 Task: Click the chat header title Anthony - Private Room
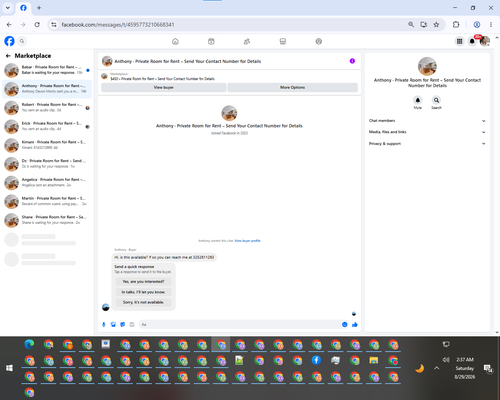tap(188, 61)
